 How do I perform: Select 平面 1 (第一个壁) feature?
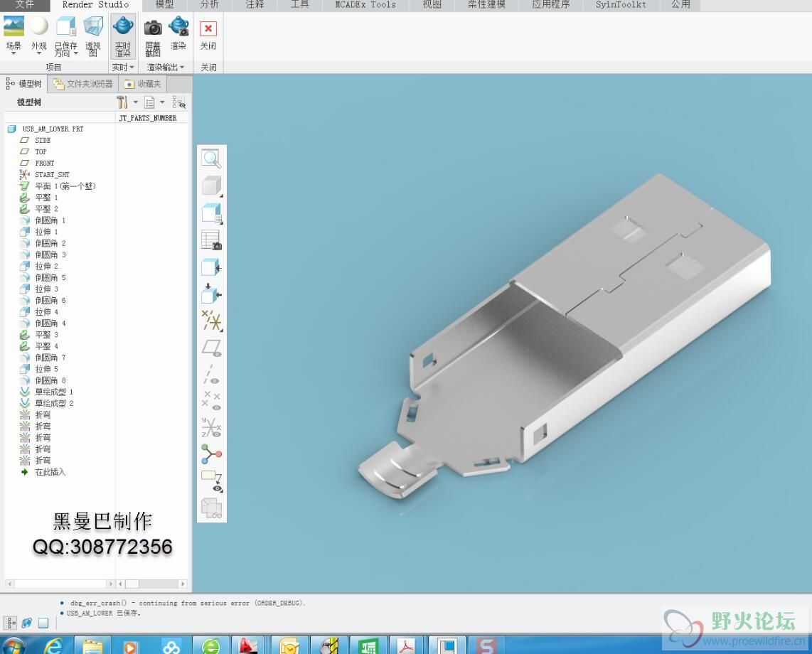click(x=65, y=186)
